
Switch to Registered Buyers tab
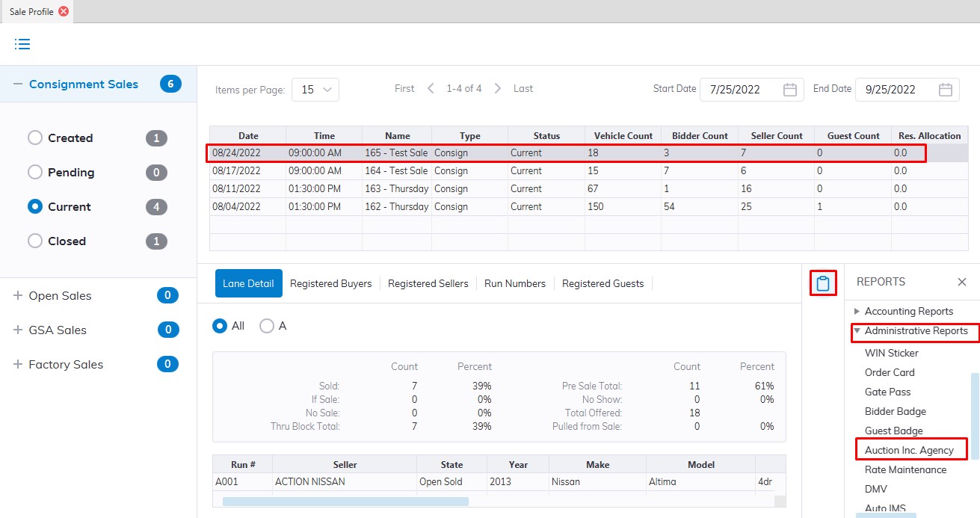[x=330, y=283]
